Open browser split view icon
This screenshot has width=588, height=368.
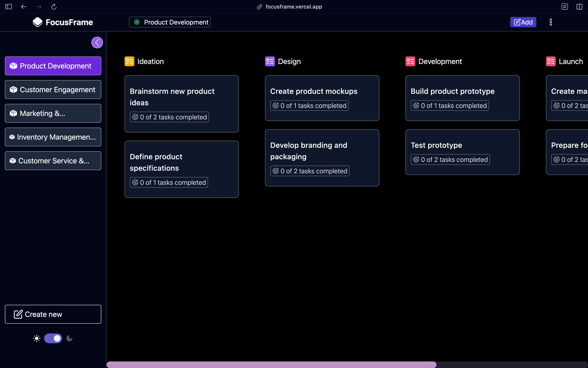pyautogui.click(x=579, y=7)
